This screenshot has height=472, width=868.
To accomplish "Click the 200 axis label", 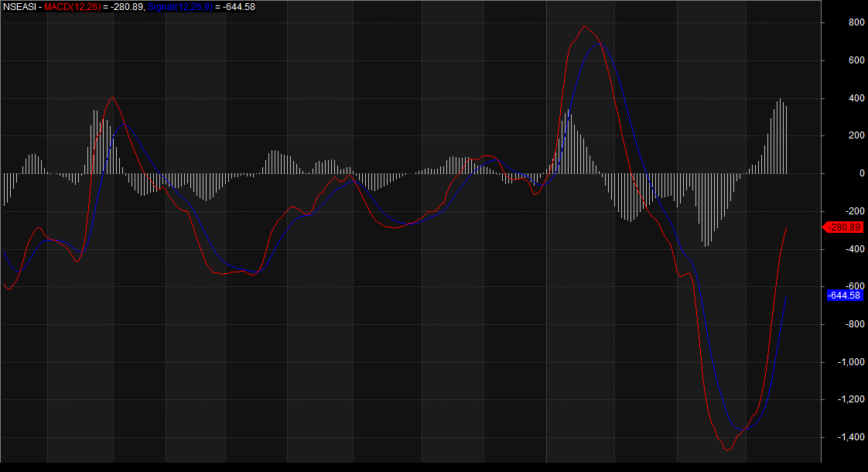I will pos(856,135).
